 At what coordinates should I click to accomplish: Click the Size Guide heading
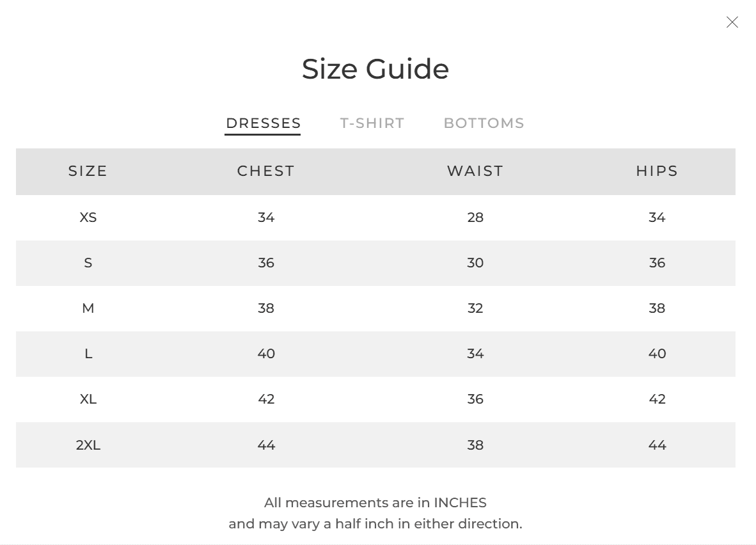click(x=375, y=69)
